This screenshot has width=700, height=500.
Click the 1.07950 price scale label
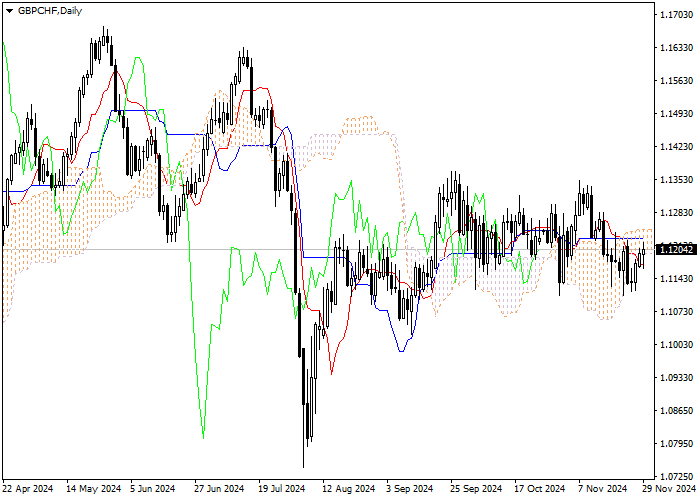pos(676,444)
